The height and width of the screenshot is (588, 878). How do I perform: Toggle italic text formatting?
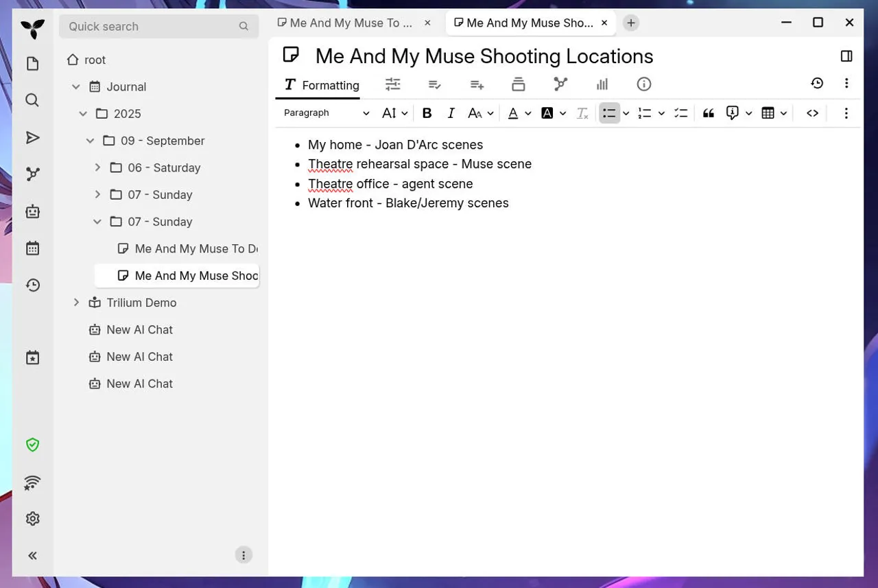(451, 113)
